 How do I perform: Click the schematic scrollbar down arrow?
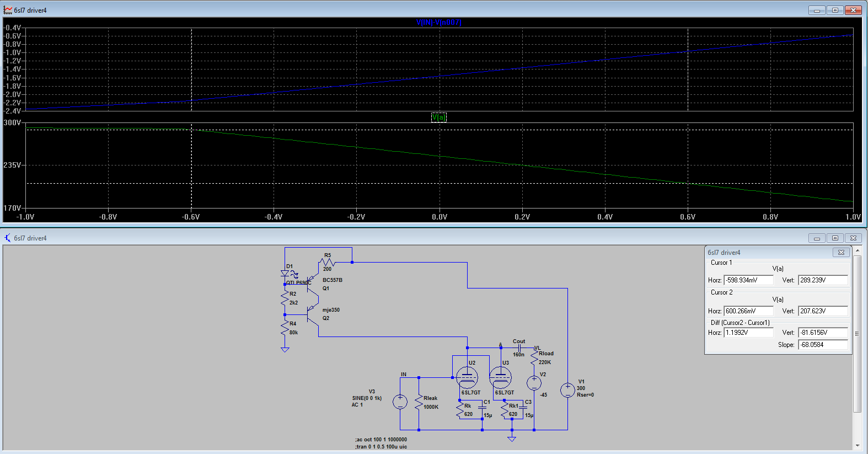[x=857, y=446]
